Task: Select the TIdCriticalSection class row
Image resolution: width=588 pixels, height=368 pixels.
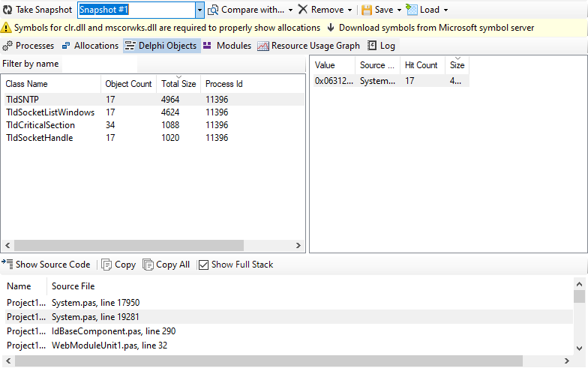Action: (x=40, y=125)
